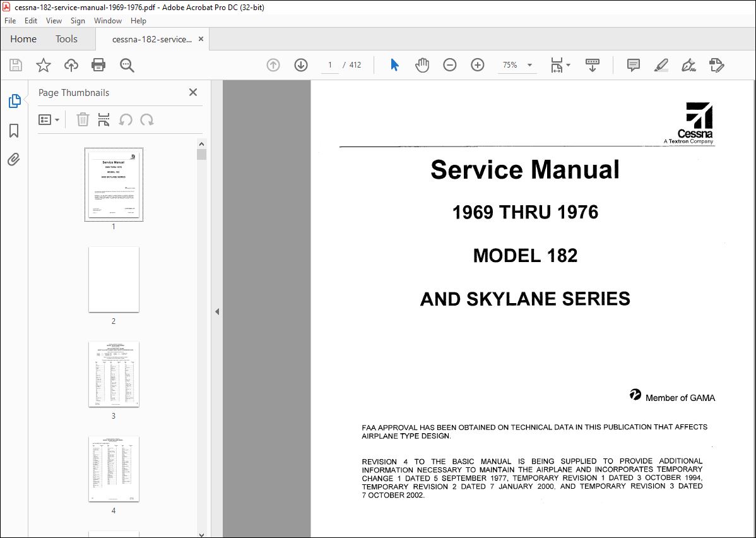Click the page number input field

330,65
